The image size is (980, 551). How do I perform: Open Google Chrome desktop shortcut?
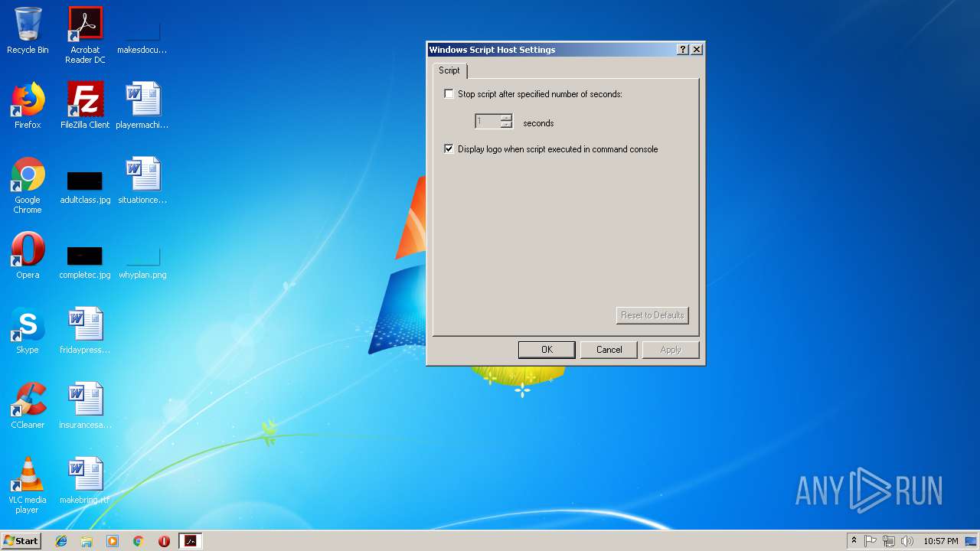28,185
